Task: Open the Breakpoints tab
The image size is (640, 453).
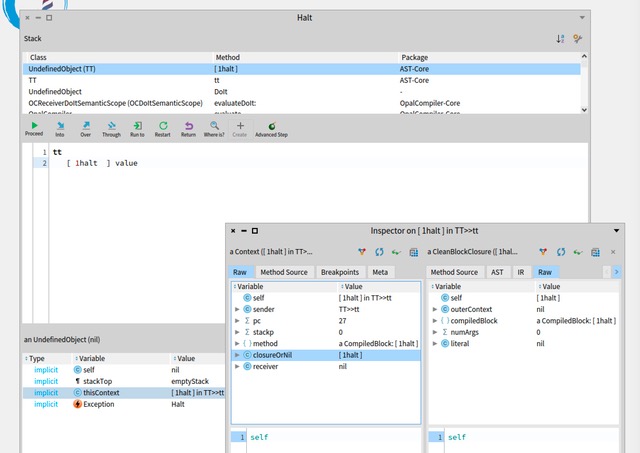Action: [x=340, y=272]
